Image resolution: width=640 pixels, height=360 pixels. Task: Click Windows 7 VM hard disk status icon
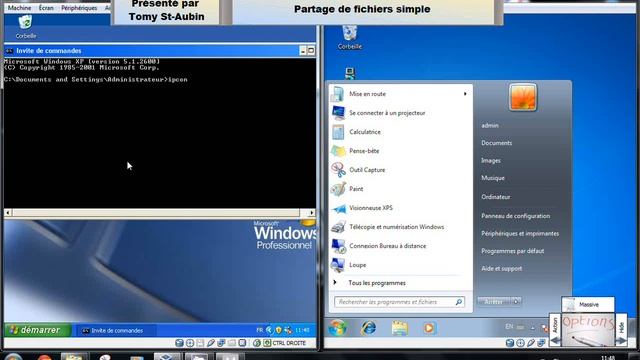[x=510, y=343]
